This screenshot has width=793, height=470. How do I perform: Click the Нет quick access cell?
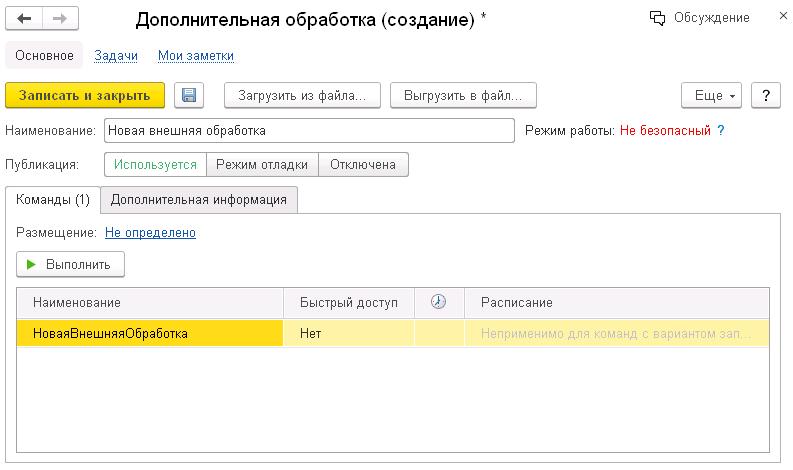coord(349,333)
